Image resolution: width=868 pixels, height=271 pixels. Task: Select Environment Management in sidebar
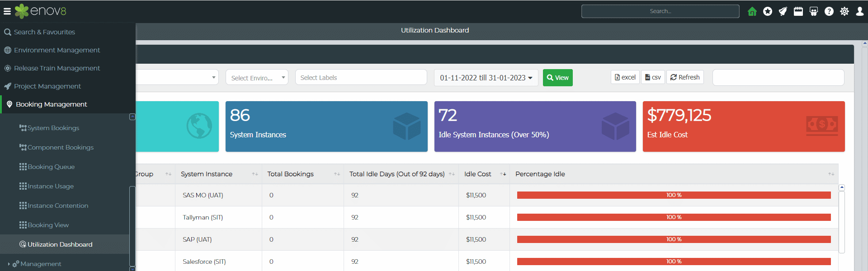[57, 50]
